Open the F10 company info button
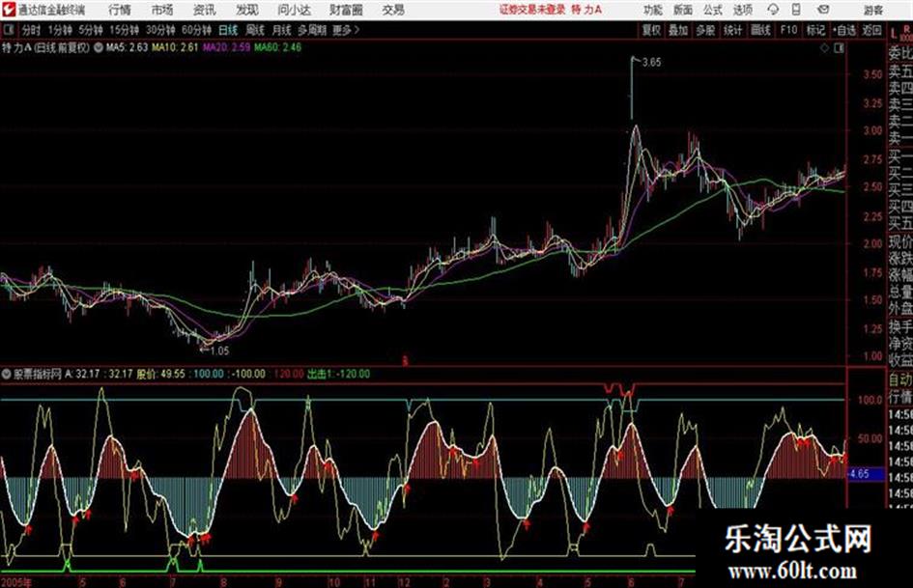Screen dimensions: 913x588 (x=788, y=30)
